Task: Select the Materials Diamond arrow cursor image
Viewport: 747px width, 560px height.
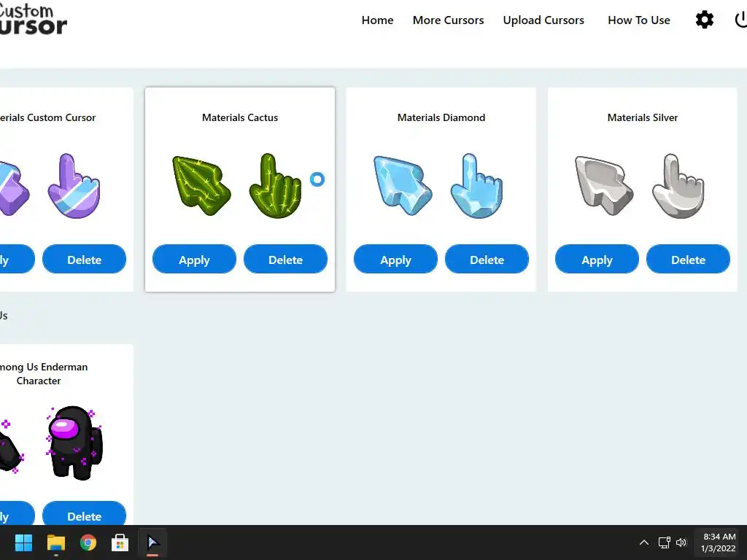Action: [x=403, y=185]
